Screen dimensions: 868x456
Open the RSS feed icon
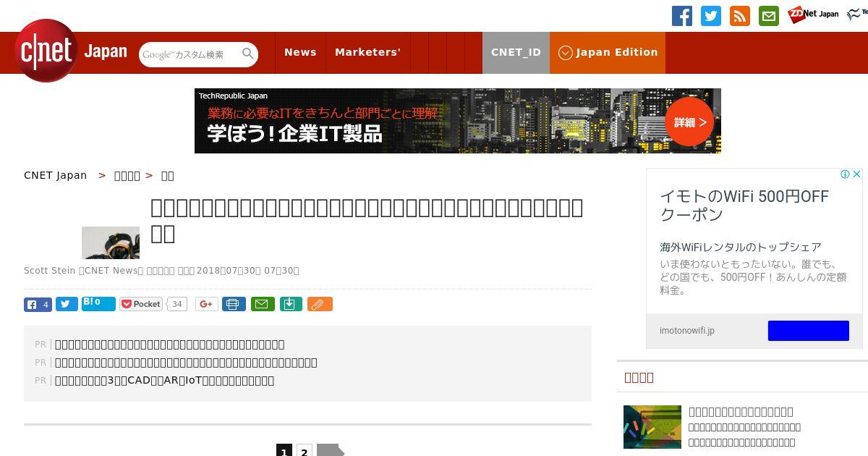(740, 16)
